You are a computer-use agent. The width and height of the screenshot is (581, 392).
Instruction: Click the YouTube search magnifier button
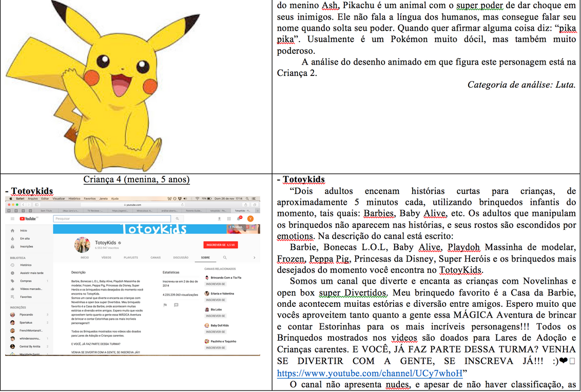pos(177,219)
